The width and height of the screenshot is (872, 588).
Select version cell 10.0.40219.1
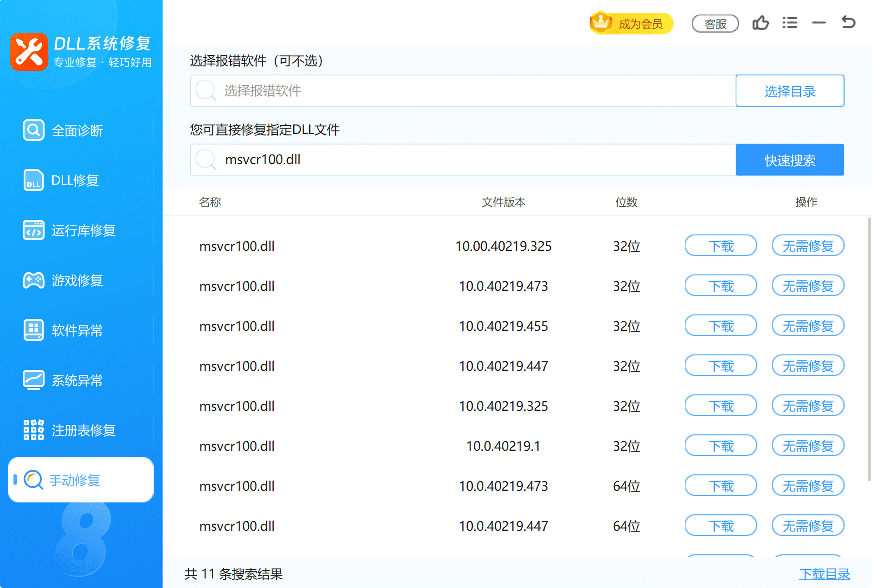[x=503, y=446]
